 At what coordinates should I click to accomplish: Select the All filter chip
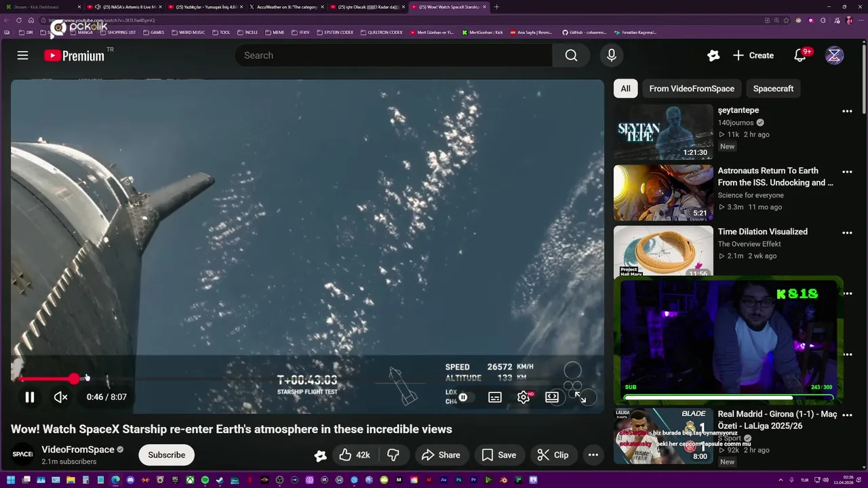click(x=625, y=89)
